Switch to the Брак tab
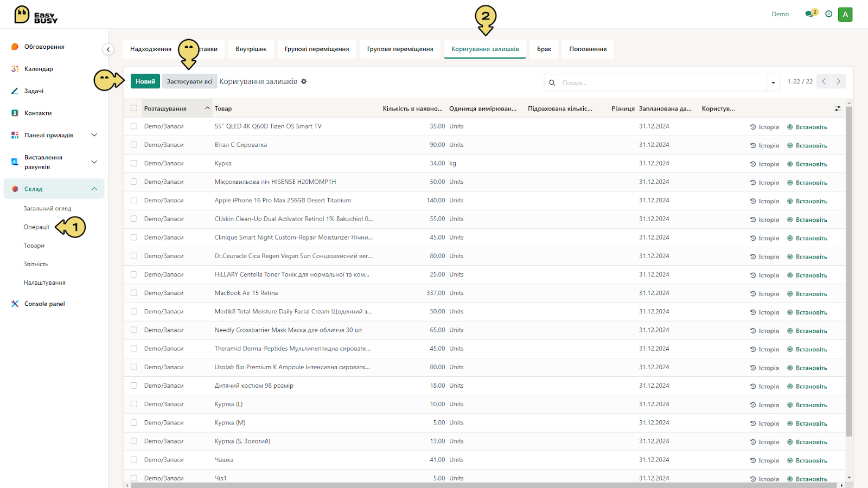The image size is (868, 488). coord(544,49)
